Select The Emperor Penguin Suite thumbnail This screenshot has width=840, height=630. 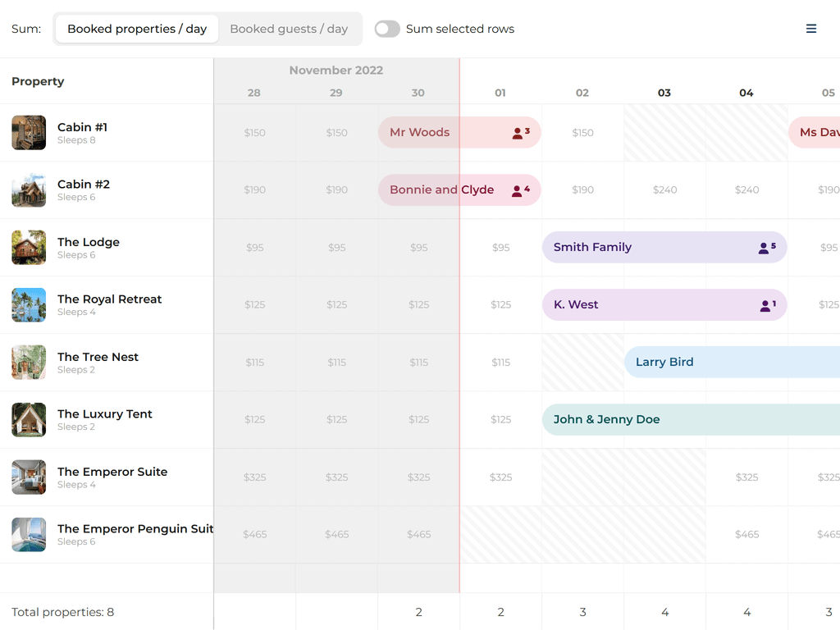point(29,535)
